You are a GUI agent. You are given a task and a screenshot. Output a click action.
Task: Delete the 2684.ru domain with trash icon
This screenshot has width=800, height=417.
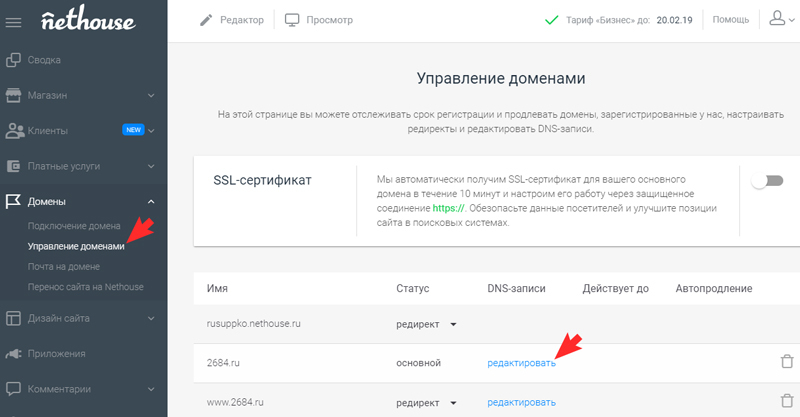tap(787, 361)
